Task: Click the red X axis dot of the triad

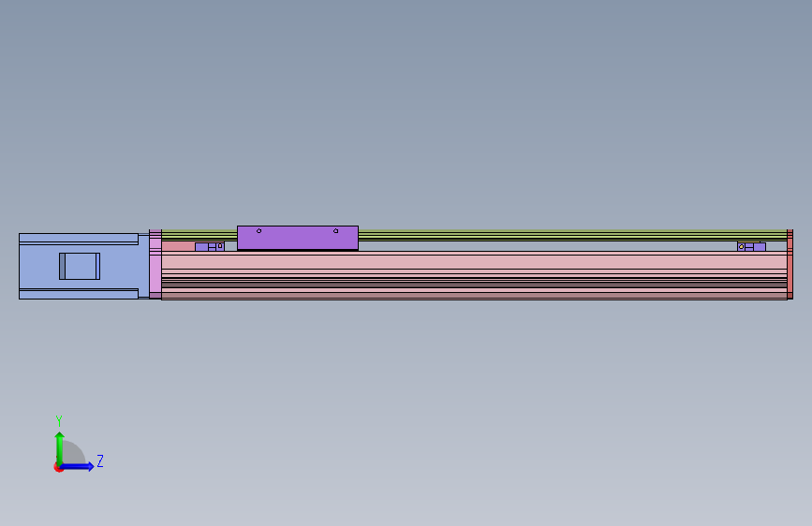Action: [x=58, y=467]
